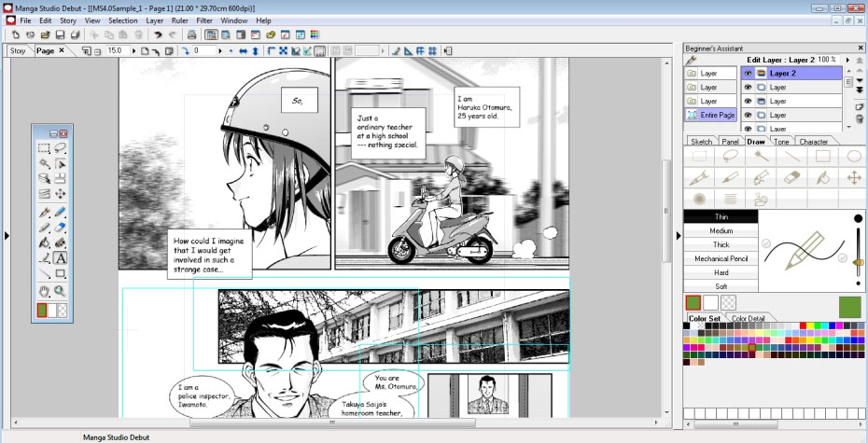Choose the Mechanical Pencil pen preset

tap(720, 258)
